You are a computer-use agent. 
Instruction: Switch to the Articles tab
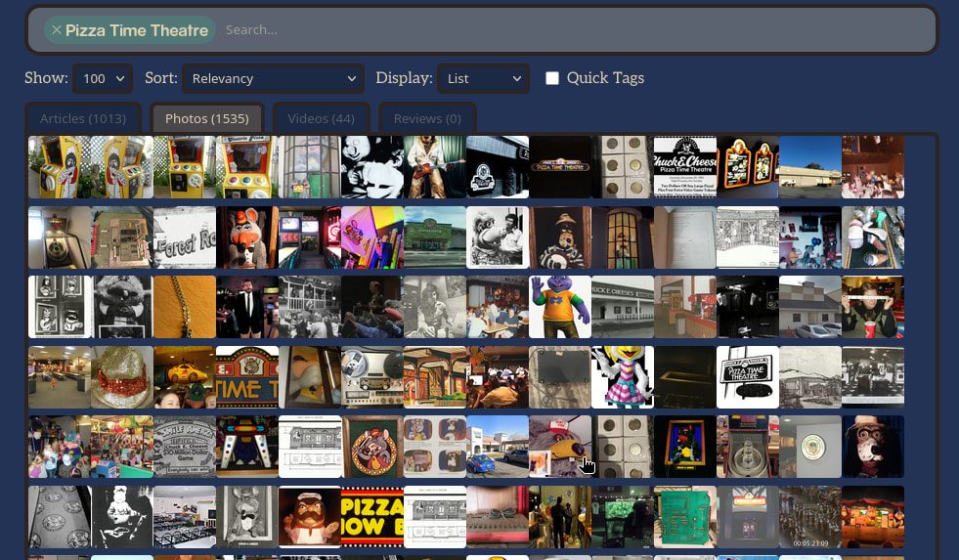point(83,118)
